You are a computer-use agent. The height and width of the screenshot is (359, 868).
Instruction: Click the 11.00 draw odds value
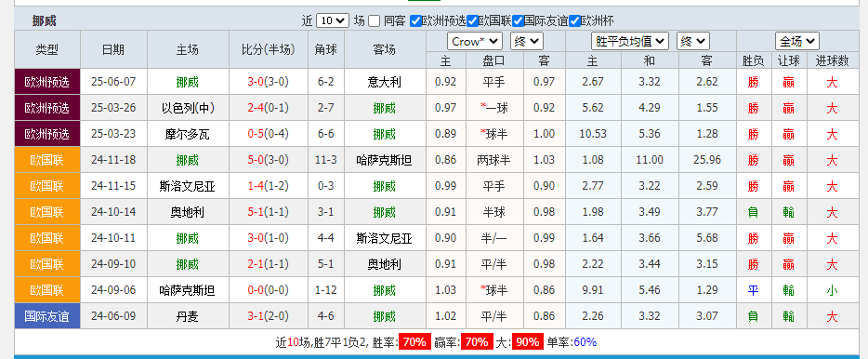650,161
